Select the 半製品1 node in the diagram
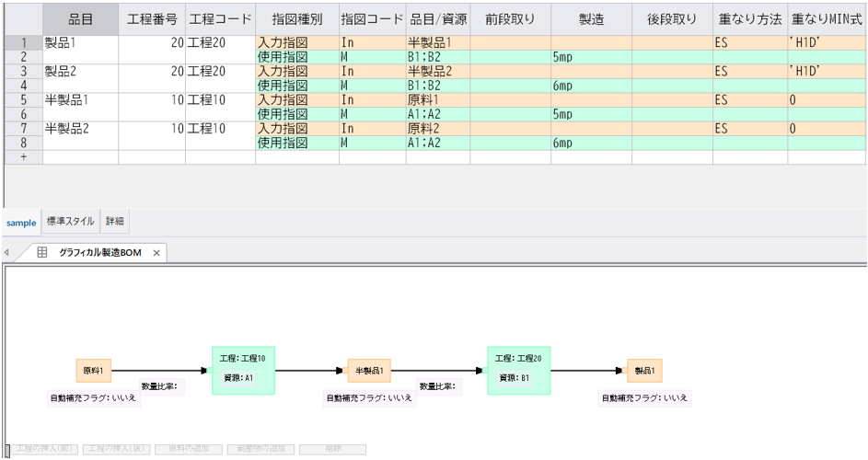Image resolution: width=868 pixels, height=460 pixels. tap(369, 371)
